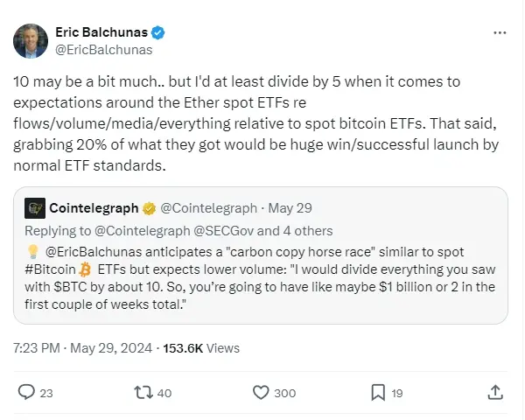Viewport: 525px width, 420px height.
Task: Like the tweet with heart icon
Action: (261, 393)
